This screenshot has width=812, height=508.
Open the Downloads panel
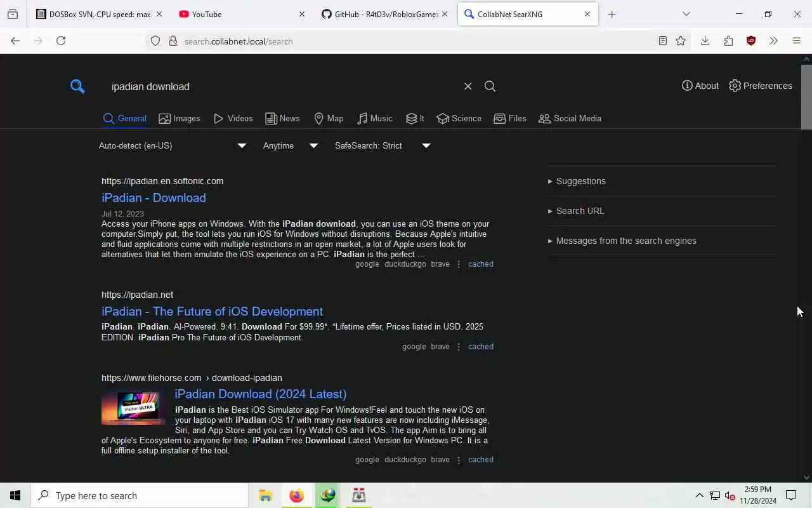705,41
